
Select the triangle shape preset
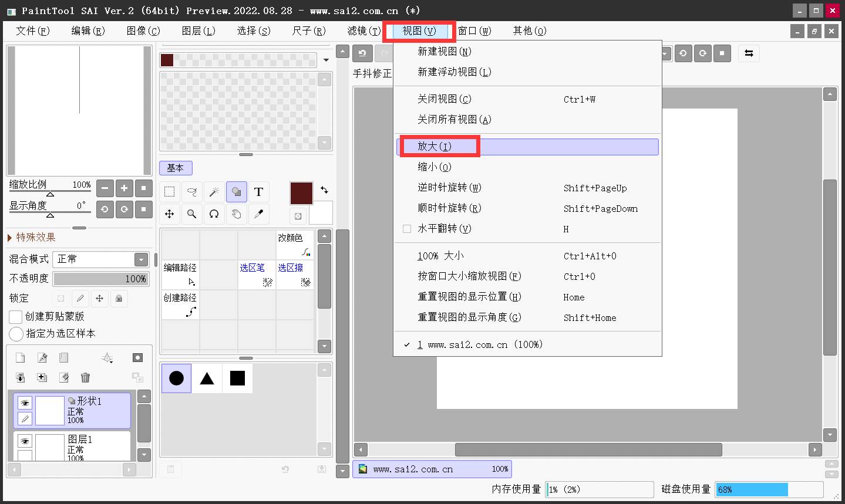(x=207, y=378)
